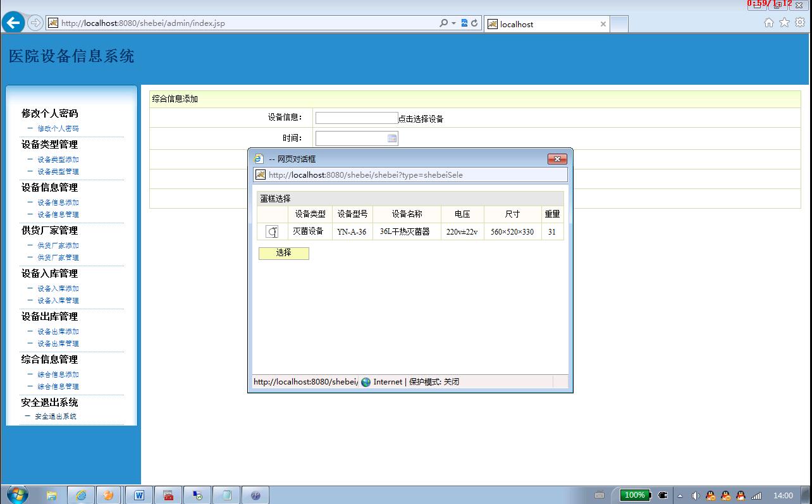Open 设备入库添加 in sidebar
The width and height of the screenshot is (812, 504).
[x=58, y=288]
